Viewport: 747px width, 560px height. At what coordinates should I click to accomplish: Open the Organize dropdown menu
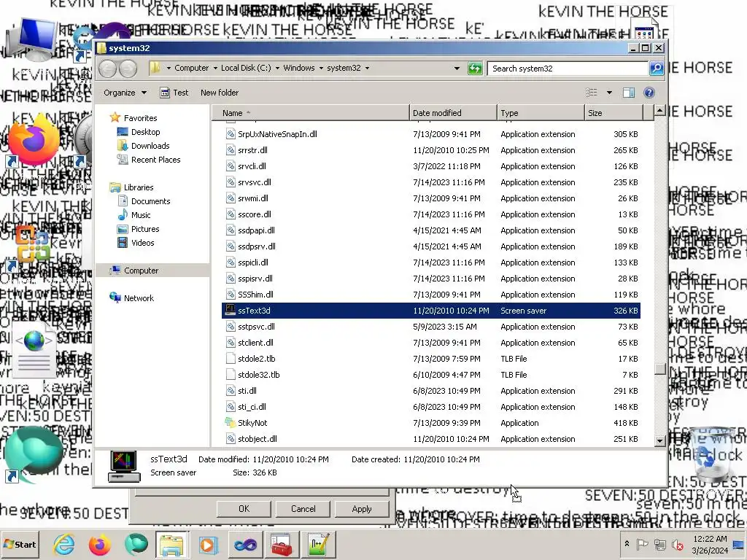pos(125,93)
